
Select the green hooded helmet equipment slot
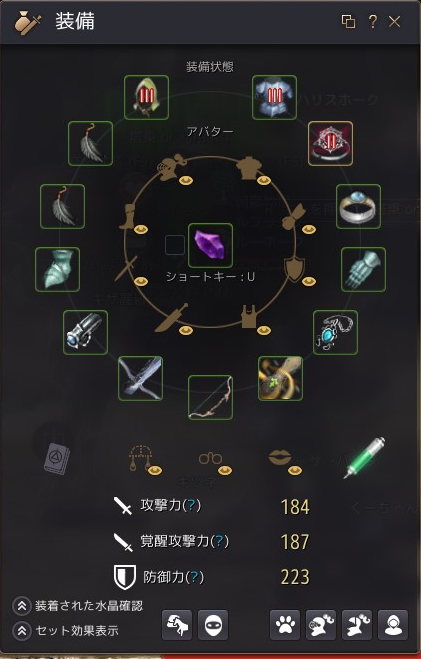(x=146, y=98)
